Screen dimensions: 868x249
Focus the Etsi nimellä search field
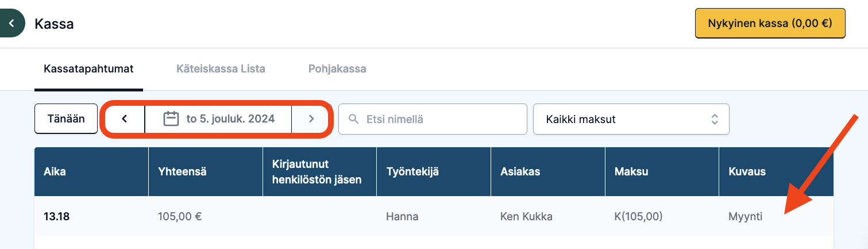(433, 119)
